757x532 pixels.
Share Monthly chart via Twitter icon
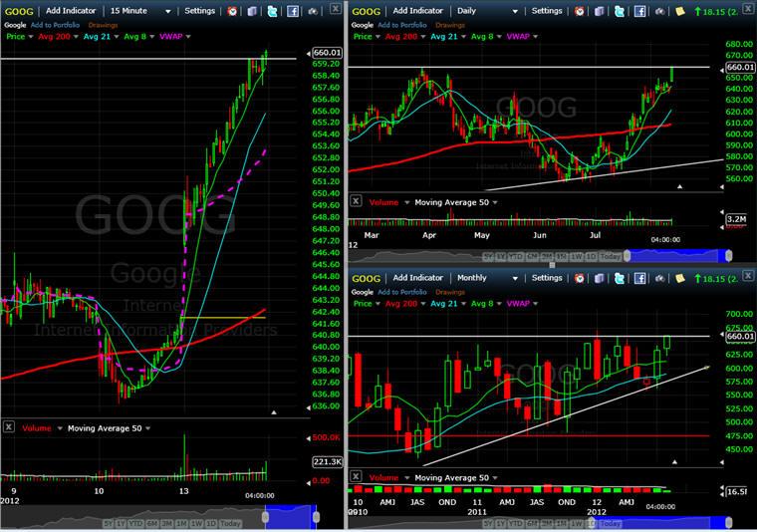click(x=620, y=278)
